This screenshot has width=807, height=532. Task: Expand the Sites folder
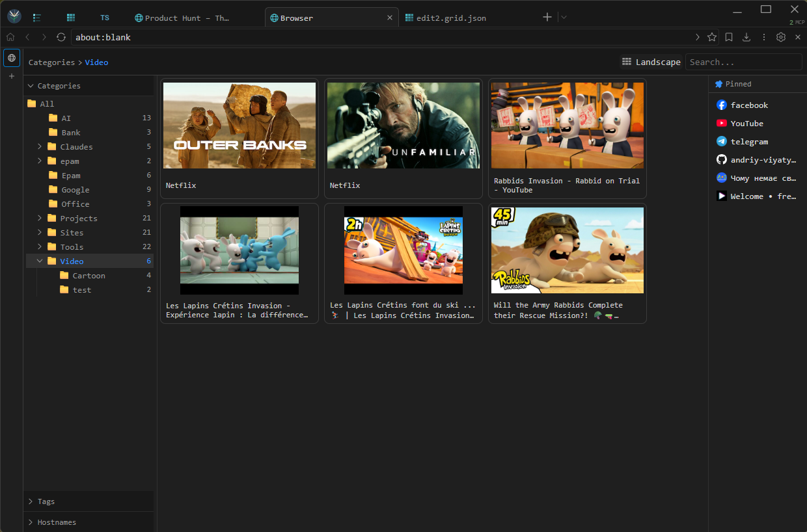tap(40, 233)
